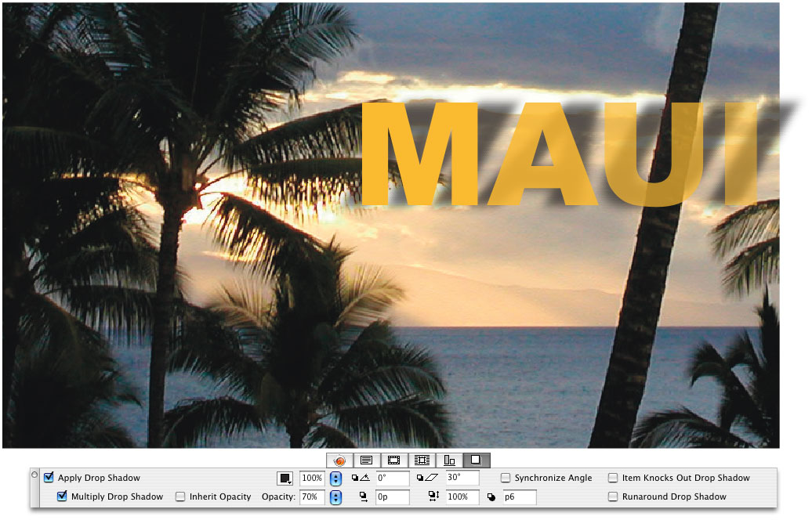Open the Text tab icon
Image resolution: width=812 pixels, height=520 pixels.
[367, 460]
